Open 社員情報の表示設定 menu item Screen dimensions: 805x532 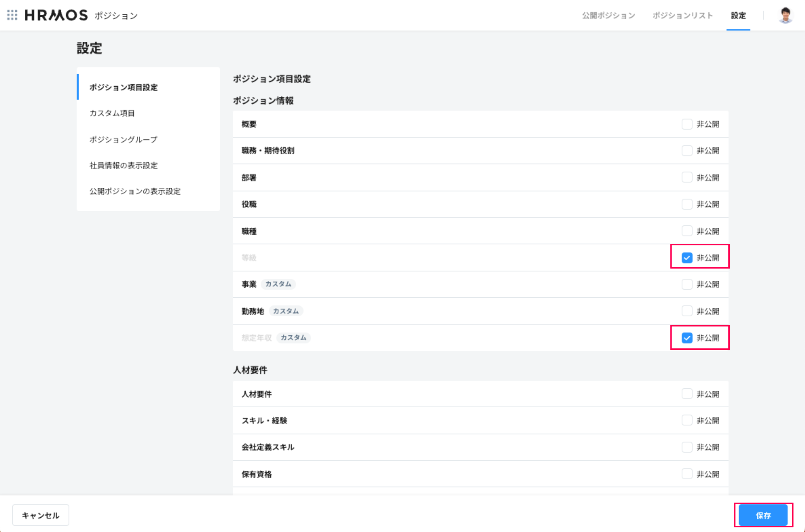pos(123,166)
